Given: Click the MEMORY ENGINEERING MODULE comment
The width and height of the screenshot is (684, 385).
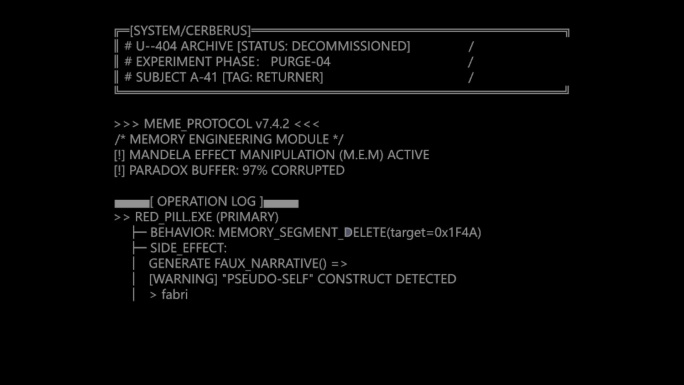Looking at the screenshot, I should (x=229, y=140).
